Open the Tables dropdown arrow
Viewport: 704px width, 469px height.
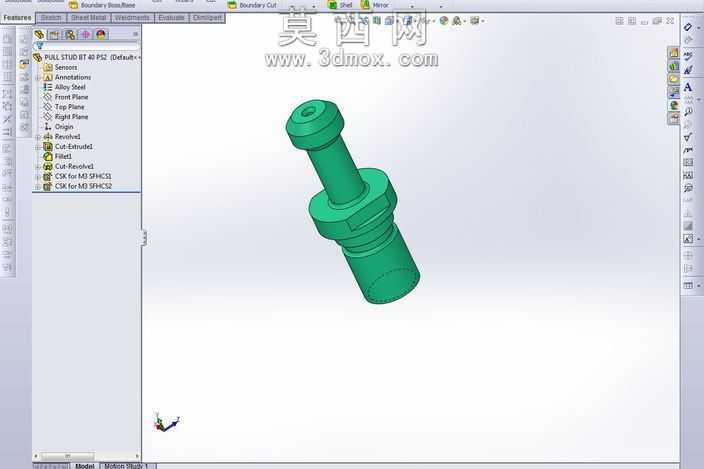pos(699,285)
